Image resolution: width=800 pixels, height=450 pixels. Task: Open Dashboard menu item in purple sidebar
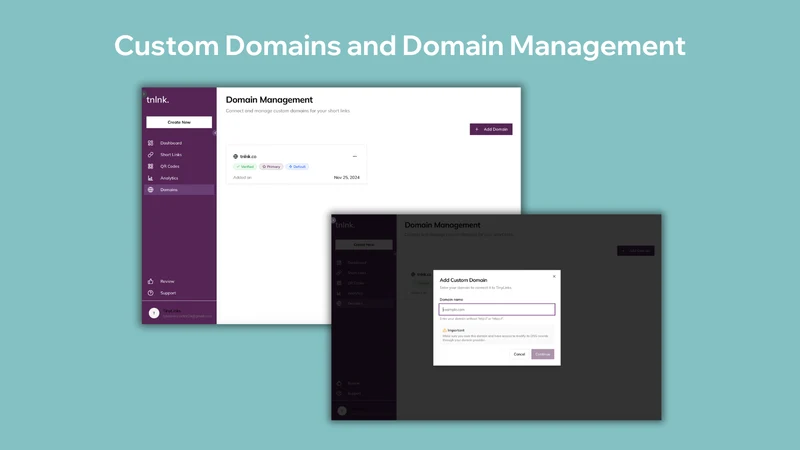click(179, 143)
